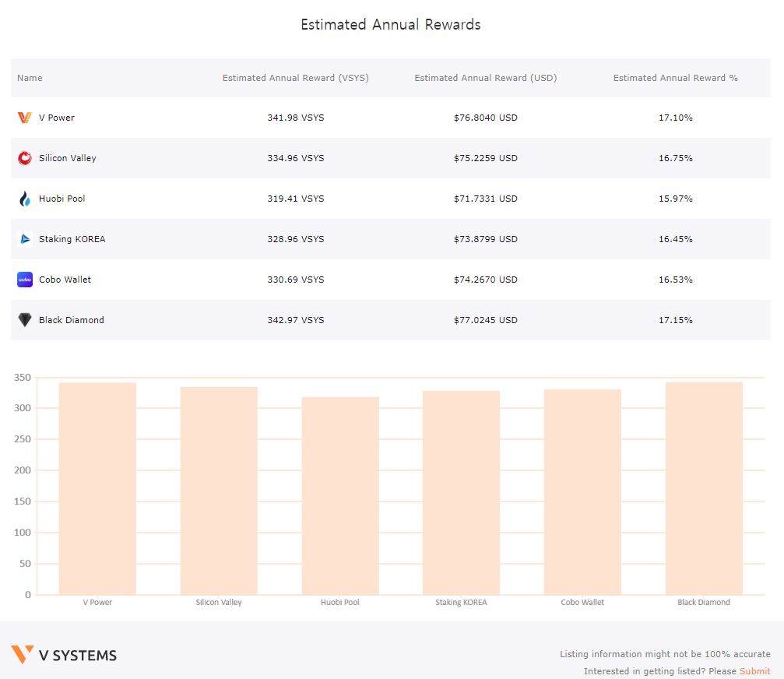Click the 200 y-axis tick label
This screenshot has width=784, height=679.
[23, 470]
